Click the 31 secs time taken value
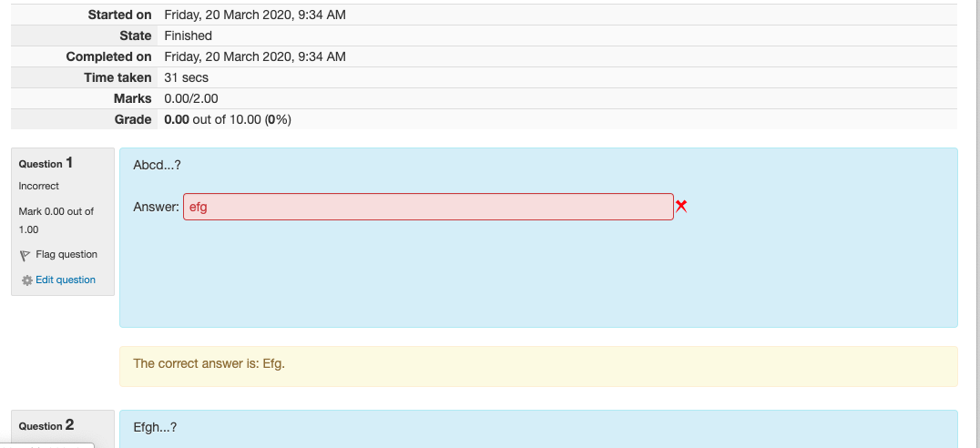This screenshot has height=448, width=980. click(186, 78)
